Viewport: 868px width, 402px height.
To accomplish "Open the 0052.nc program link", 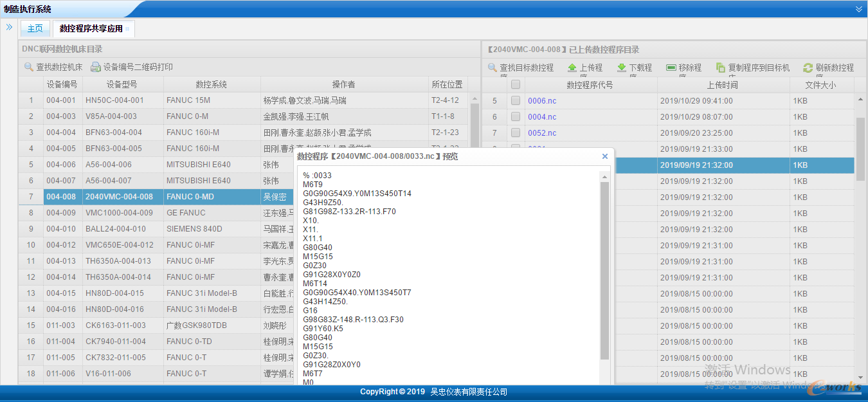I will tap(542, 133).
